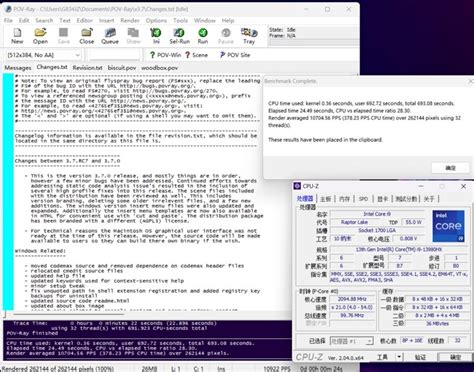Expand the 512x384 No AA resolution dropdown

click(44, 55)
